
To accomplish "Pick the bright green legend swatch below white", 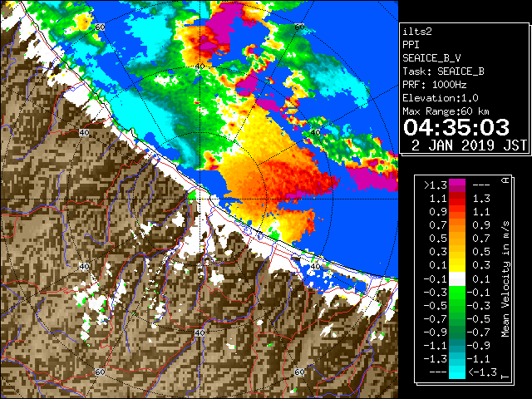I will (457, 292).
